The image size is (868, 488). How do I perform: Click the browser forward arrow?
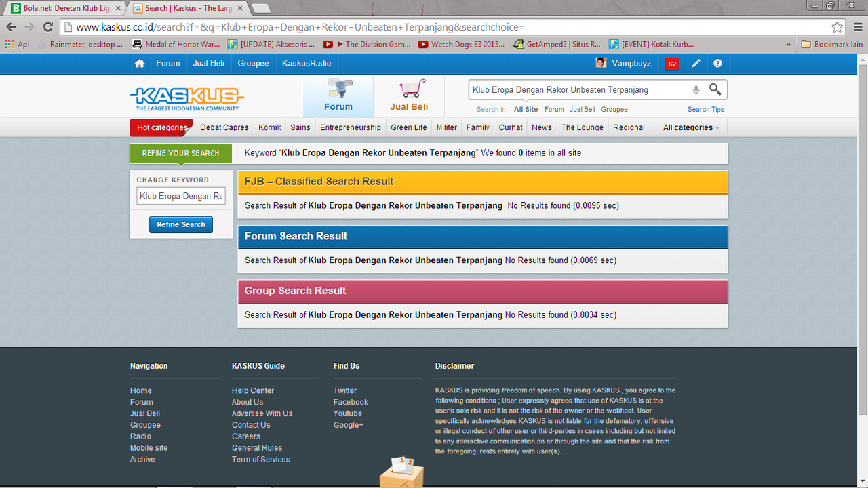click(29, 27)
